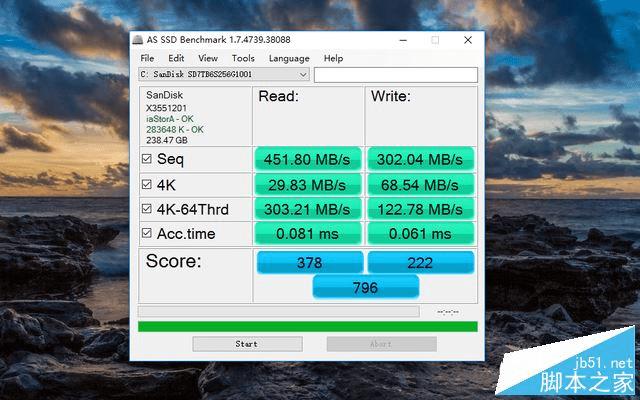
Task: Open the Language menu
Action: (289, 59)
